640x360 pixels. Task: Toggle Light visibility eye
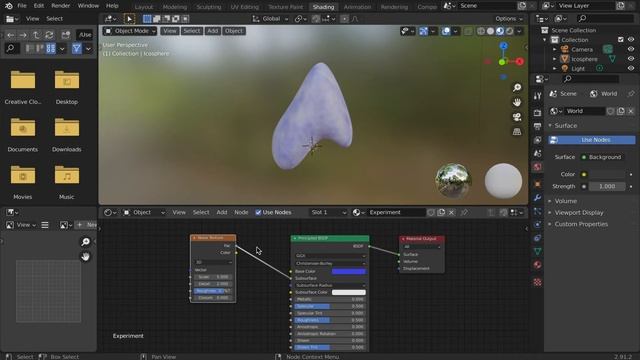pyautogui.click(x=631, y=69)
